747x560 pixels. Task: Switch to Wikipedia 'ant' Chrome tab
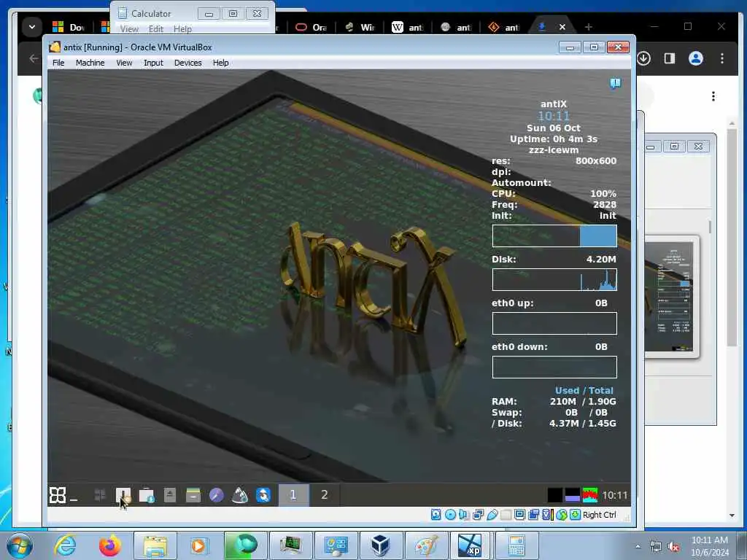click(407, 27)
